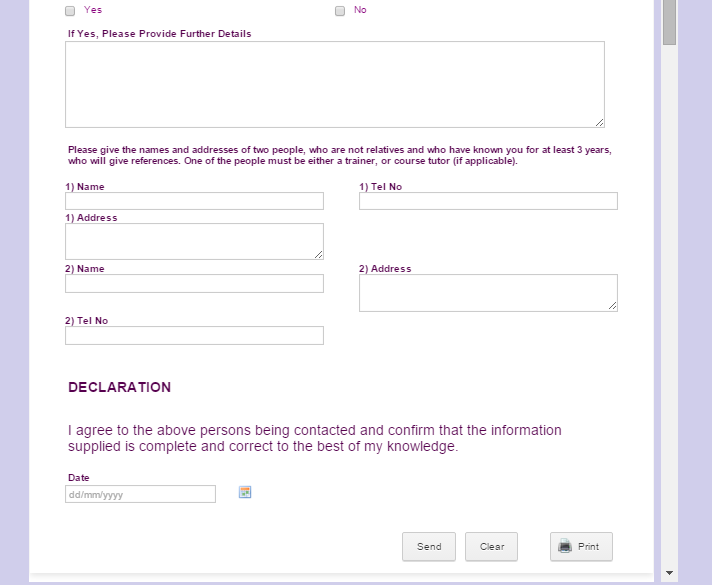
Task: Click the scroll down arrow on scrollbar
Action: coord(669,574)
